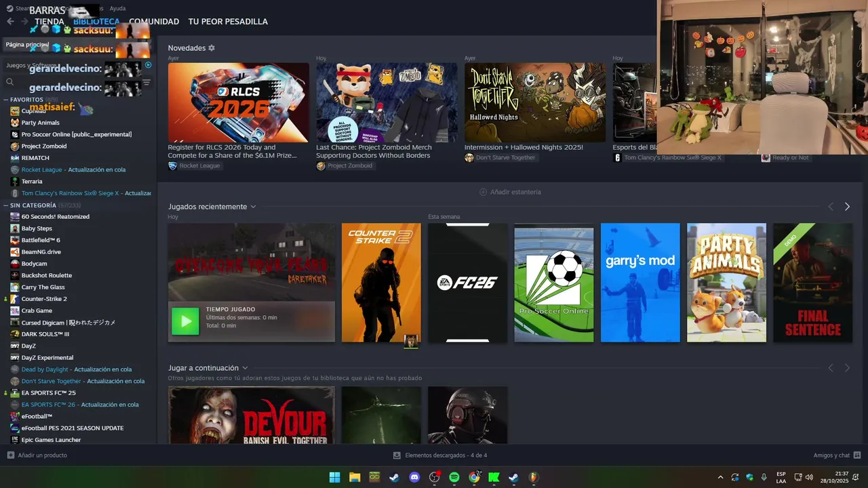Expand the Jugar a continuación dropdown
The width and height of the screenshot is (868, 488).
point(245,368)
